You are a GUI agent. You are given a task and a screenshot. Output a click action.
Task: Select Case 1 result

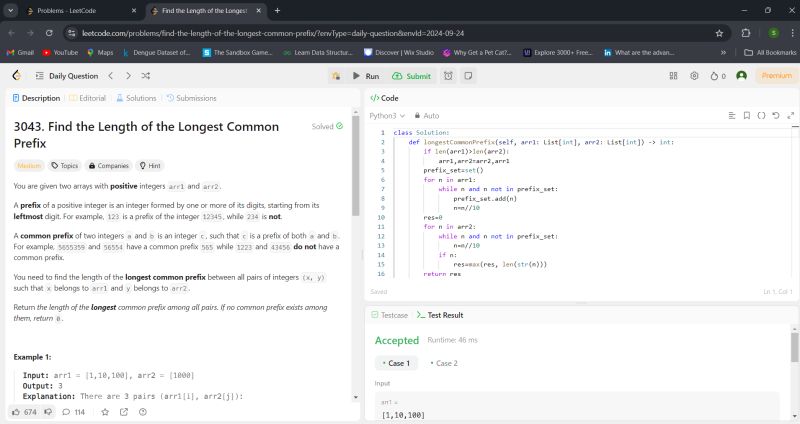tap(396, 363)
